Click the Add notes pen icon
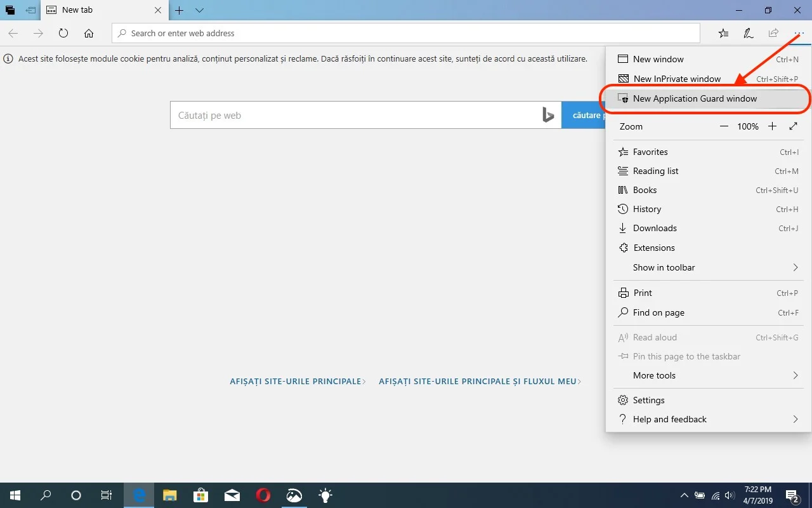 pos(749,33)
